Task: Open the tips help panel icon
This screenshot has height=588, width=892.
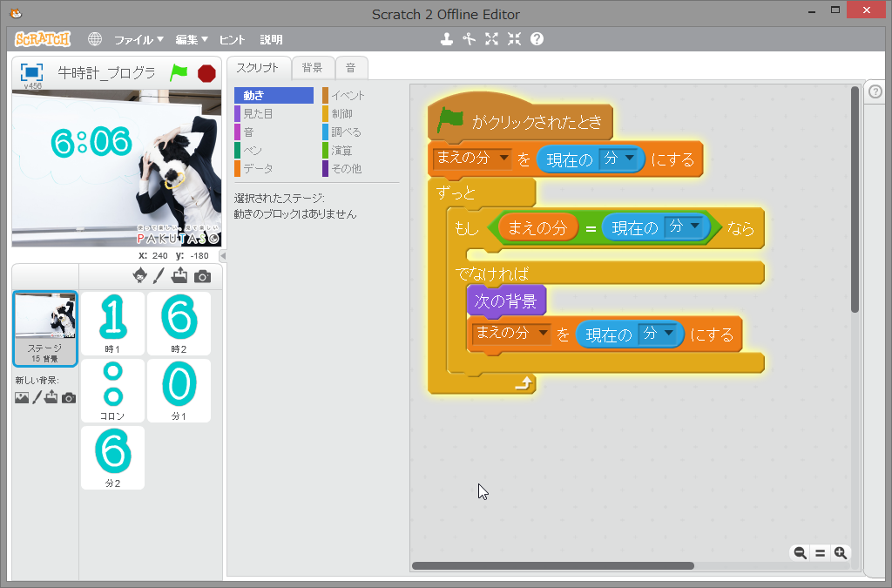Action: [x=875, y=91]
